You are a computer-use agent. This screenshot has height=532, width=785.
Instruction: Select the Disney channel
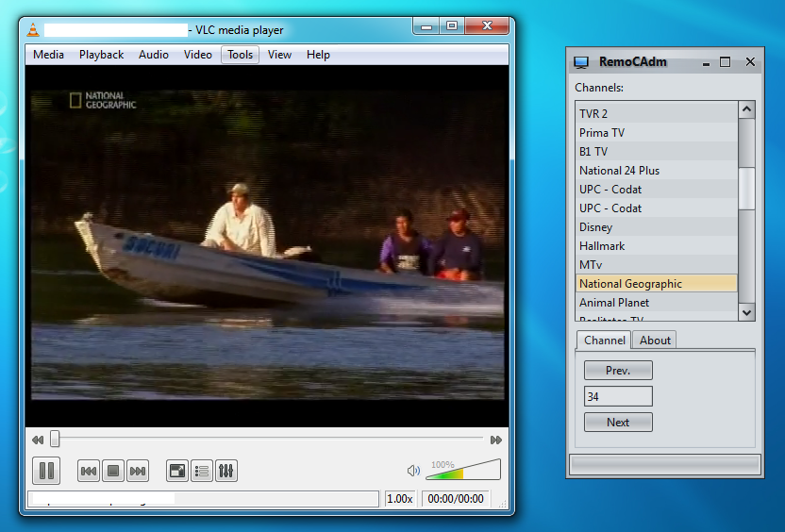(x=657, y=227)
